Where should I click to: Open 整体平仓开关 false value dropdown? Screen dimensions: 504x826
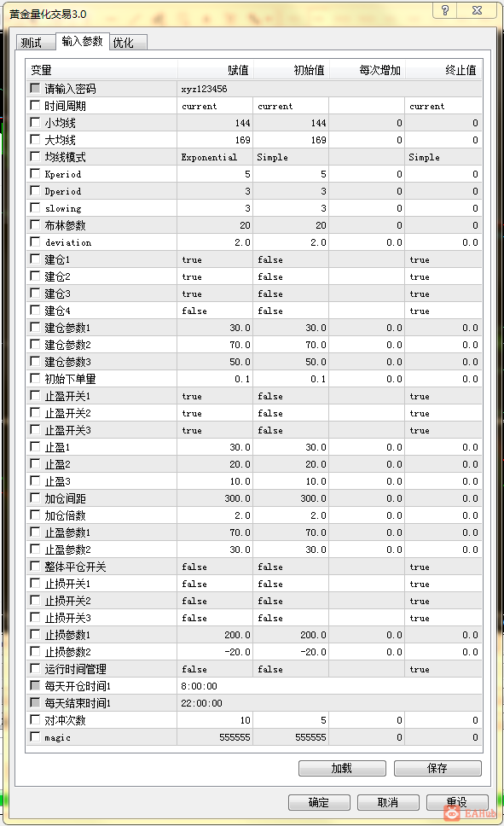pyautogui.click(x=215, y=567)
